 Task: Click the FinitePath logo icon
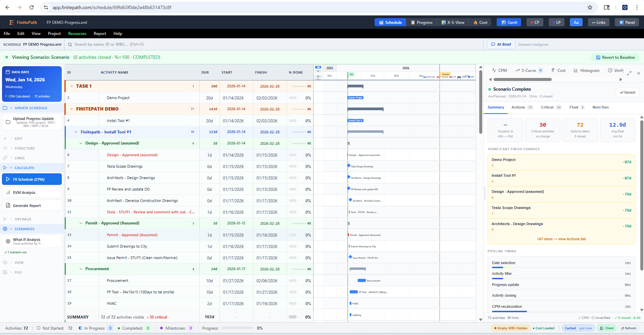[x=12, y=23]
